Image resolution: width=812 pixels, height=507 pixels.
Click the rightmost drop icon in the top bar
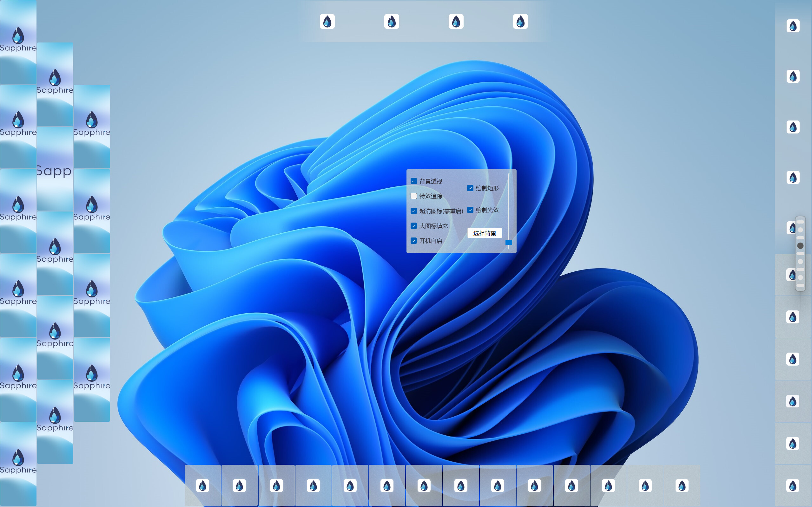click(520, 21)
